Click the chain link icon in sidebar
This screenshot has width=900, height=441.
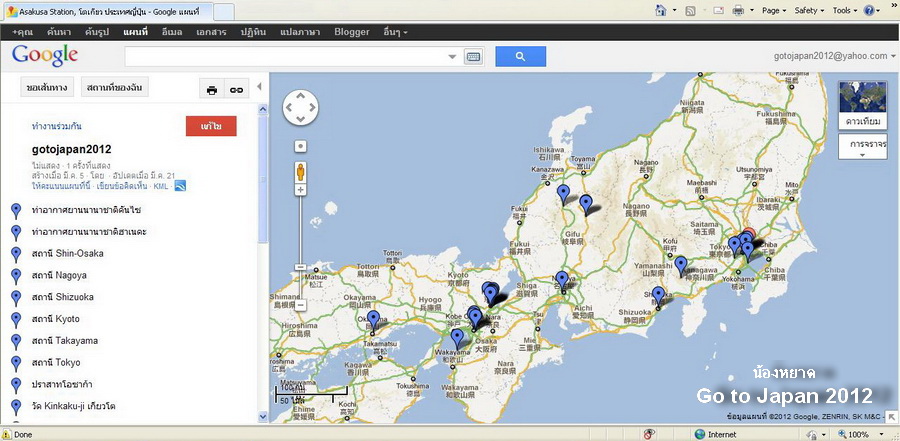(236, 90)
